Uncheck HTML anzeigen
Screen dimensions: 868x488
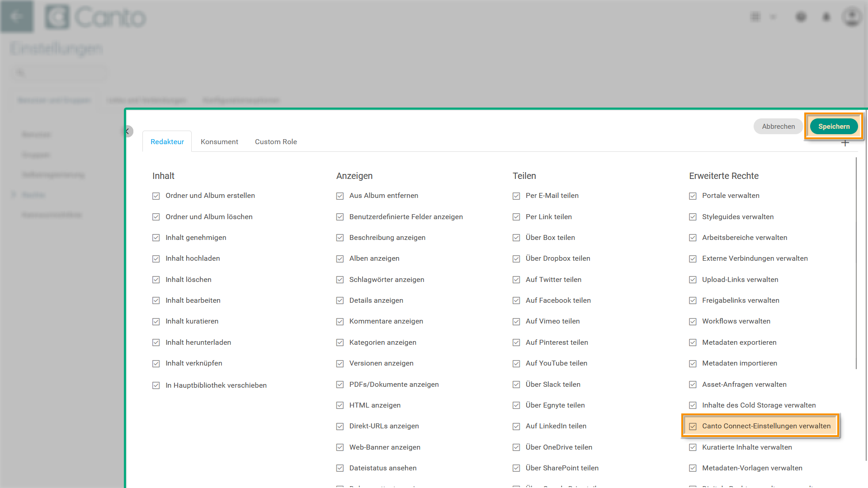pyautogui.click(x=340, y=405)
